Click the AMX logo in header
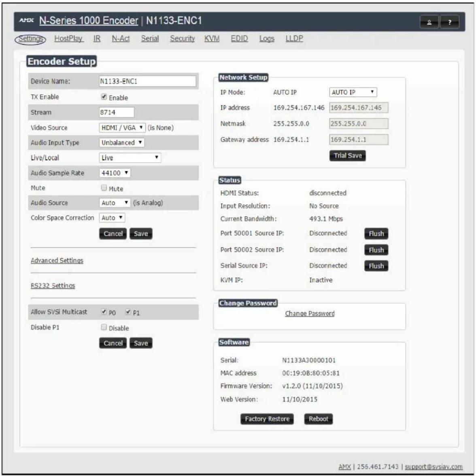476x476 pixels. tap(26, 20)
